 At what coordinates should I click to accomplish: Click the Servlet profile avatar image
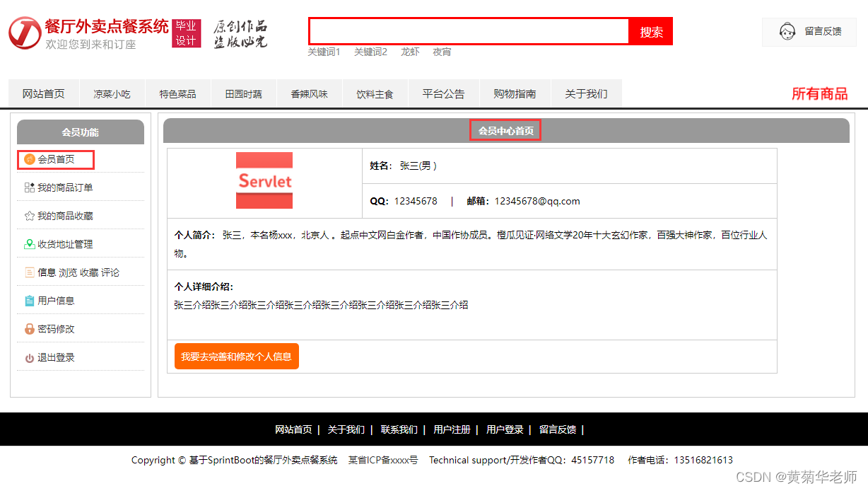(x=264, y=180)
